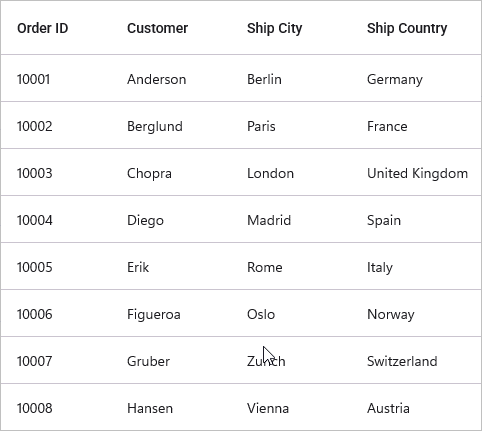Image resolution: width=482 pixels, height=431 pixels.
Task: Click order ID 10005 cell
Action: coord(34,267)
